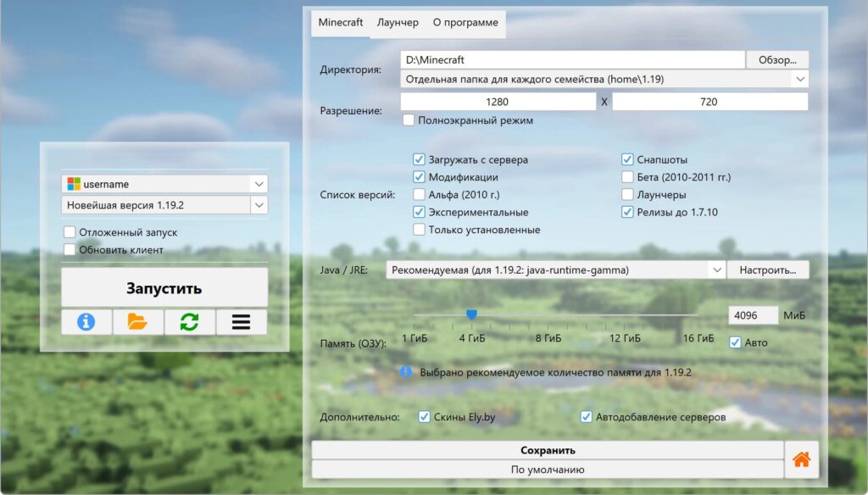Click the 4096 memory value field

click(x=753, y=315)
